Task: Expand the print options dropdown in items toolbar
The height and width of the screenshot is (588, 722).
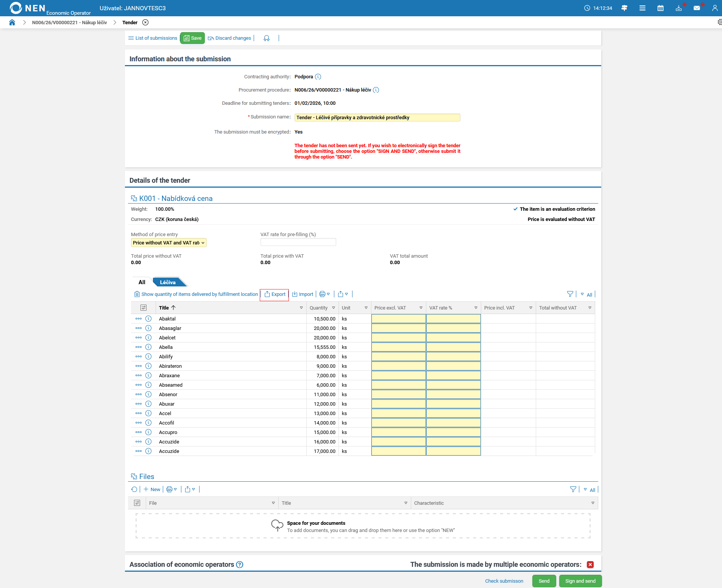Action: [x=324, y=294]
